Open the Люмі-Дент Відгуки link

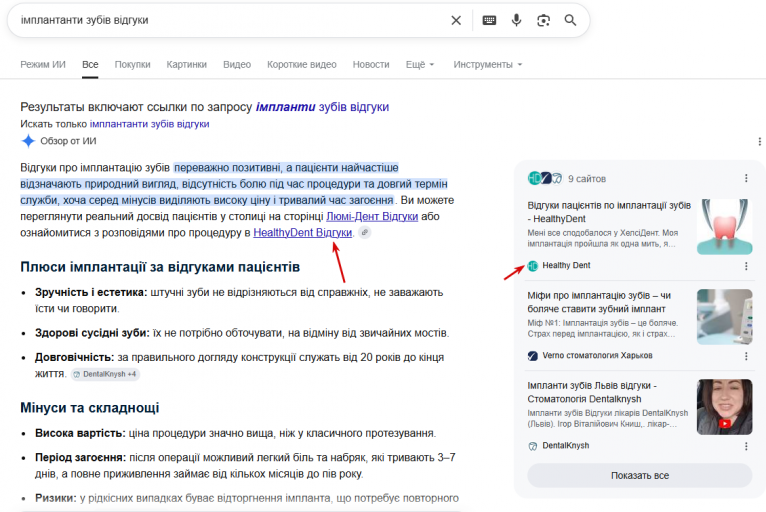pyautogui.click(x=372, y=216)
